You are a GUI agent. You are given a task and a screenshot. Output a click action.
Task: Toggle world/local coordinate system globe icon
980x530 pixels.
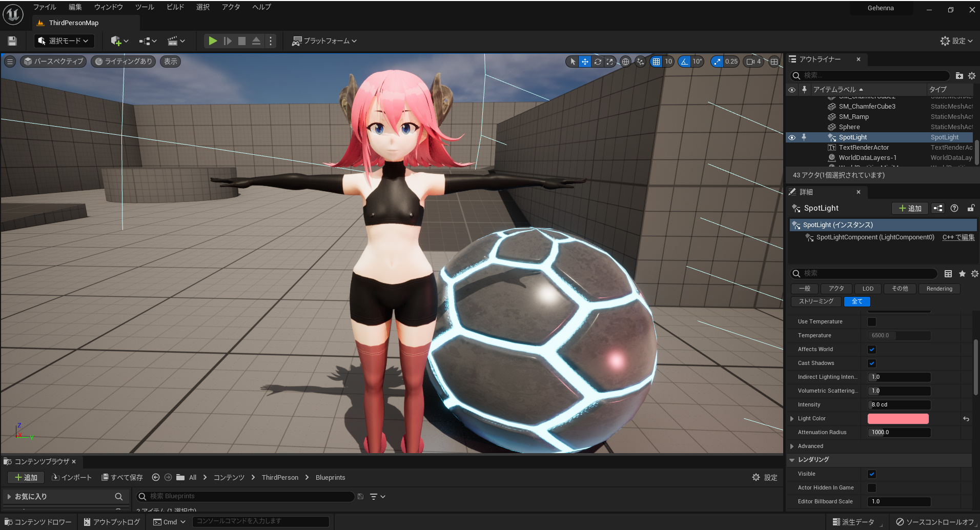click(625, 62)
